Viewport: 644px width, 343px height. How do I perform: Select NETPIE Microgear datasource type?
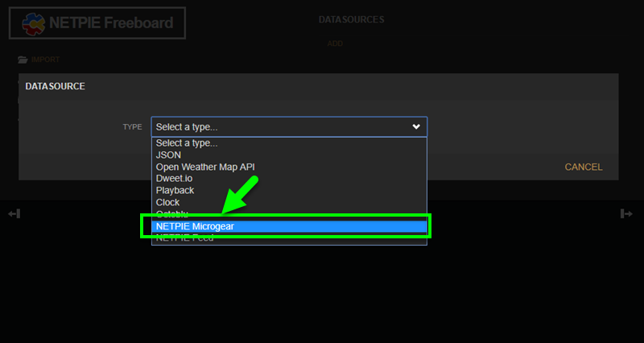[289, 226]
